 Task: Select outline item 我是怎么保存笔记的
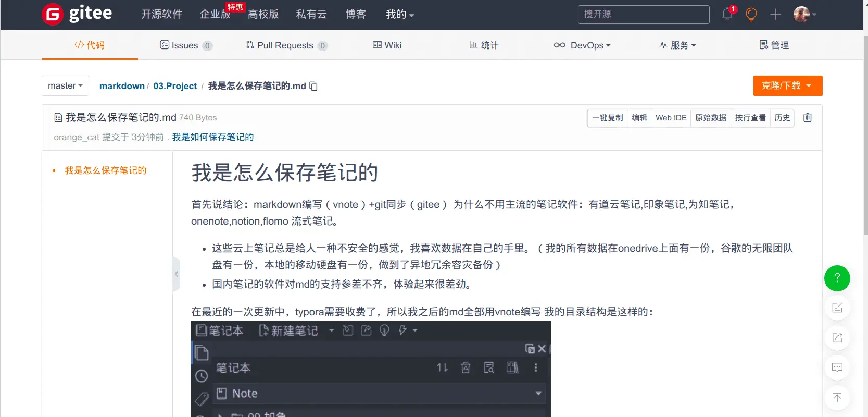106,170
